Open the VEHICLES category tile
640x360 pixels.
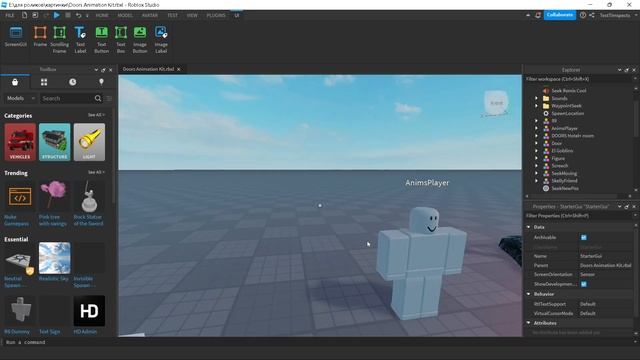20,142
